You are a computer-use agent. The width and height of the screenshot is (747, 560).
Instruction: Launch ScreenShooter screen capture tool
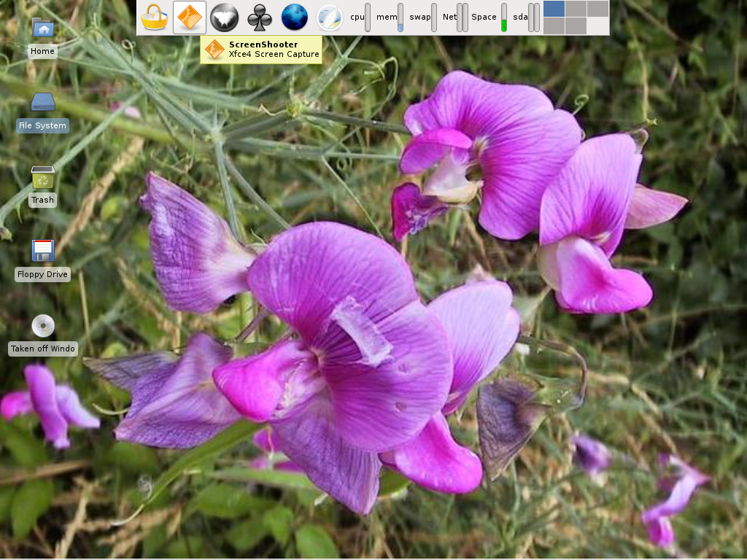pyautogui.click(x=190, y=17)
